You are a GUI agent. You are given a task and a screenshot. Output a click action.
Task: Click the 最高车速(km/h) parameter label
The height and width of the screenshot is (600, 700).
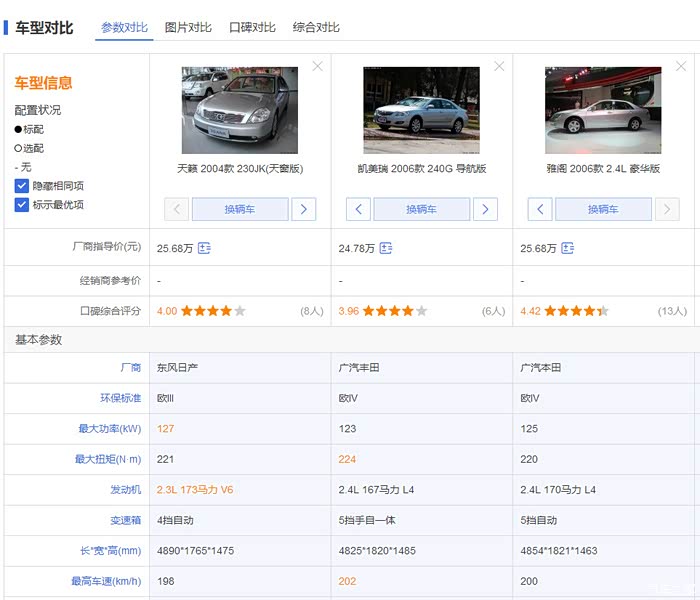106,581
